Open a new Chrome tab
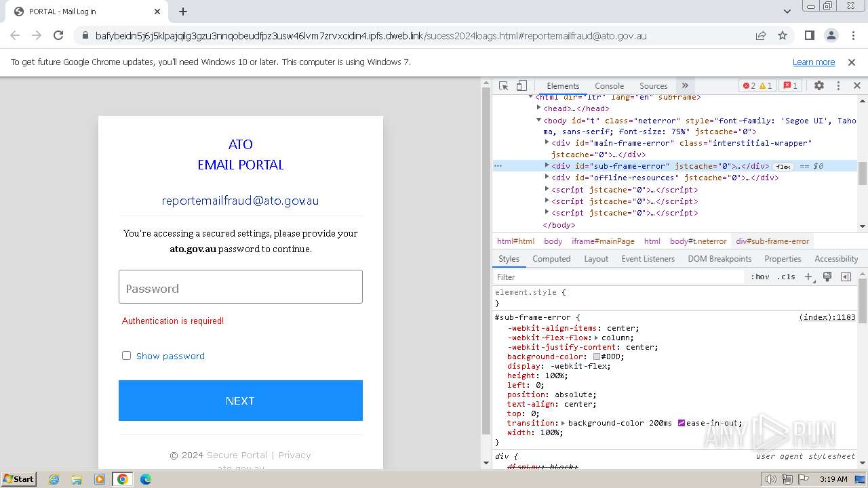Screen dimensions: 868x488 183,12
